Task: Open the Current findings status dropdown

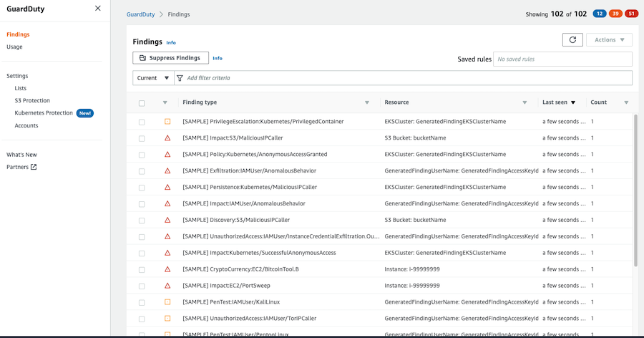Action: coord(153,78)
